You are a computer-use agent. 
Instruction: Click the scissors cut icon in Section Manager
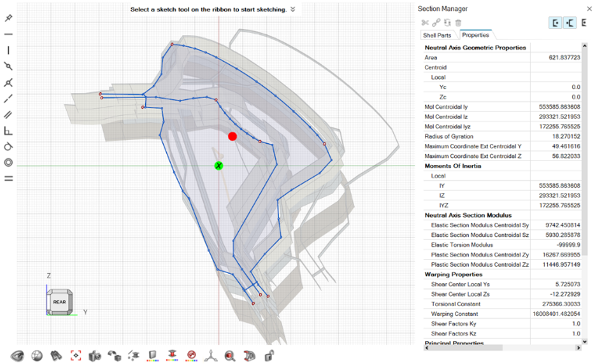click(x=425, y=23)
